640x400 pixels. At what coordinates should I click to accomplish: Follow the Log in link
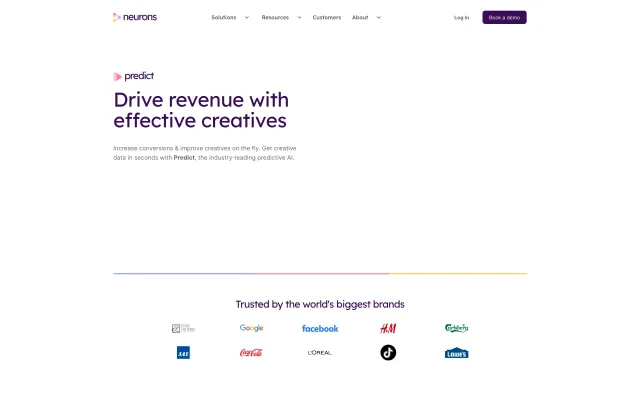click(461, 18)
